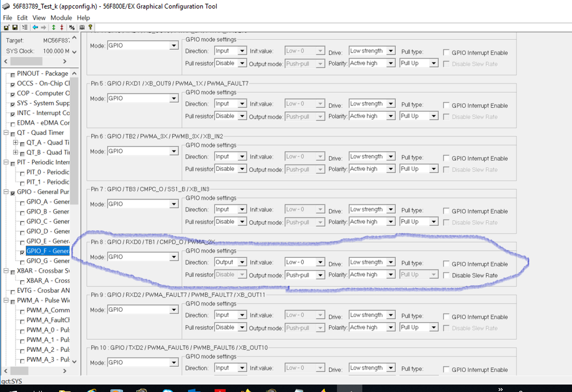Click the first save-disk toolbar icon
572x392 pixels.
6,28
